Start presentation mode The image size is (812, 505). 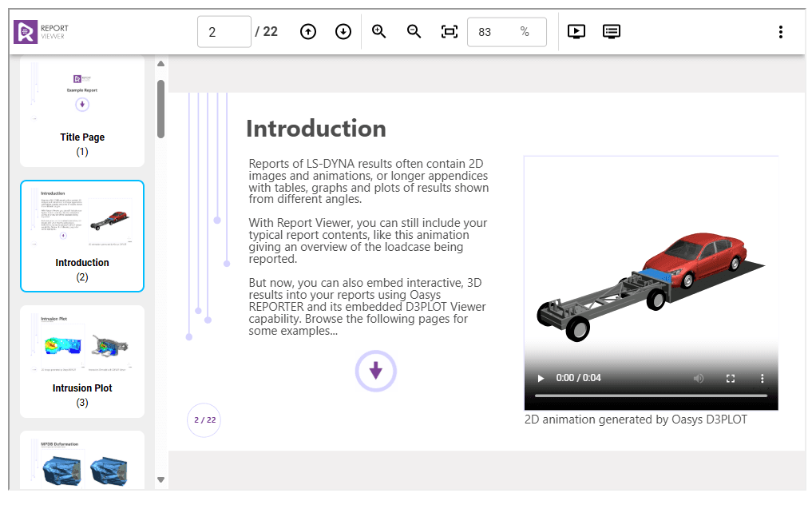[x=576, y=32]
